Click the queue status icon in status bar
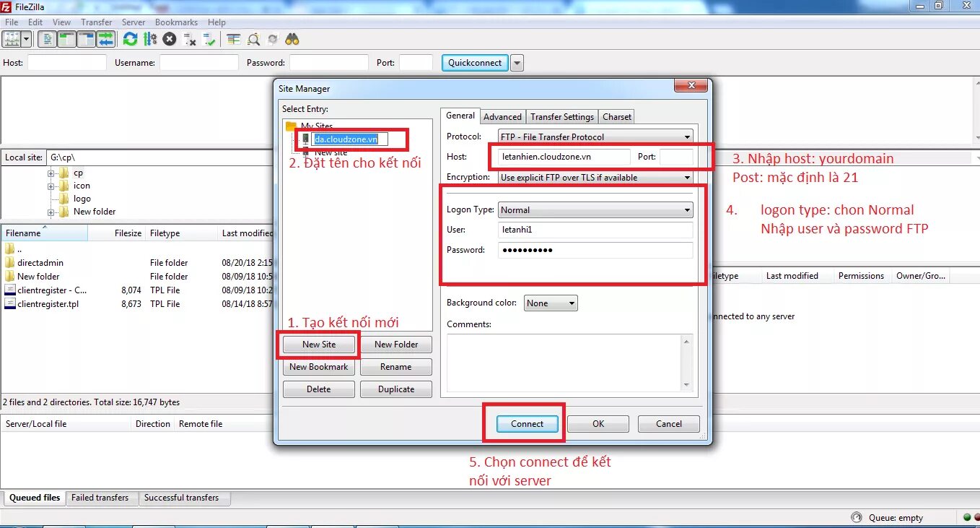The image size is (980, 528). [857, 517]
